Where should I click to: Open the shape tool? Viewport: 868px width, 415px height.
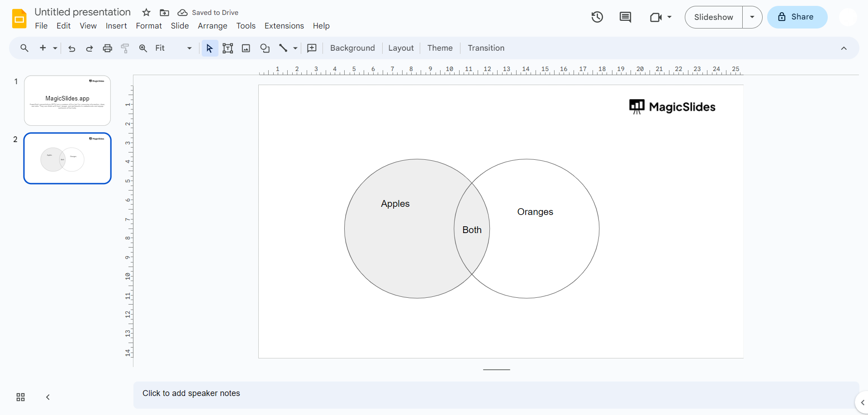coord(265,48)
